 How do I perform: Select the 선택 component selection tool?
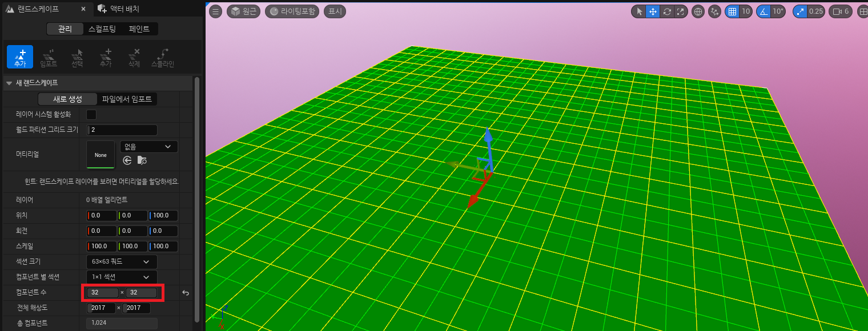(x=77, y=57)
